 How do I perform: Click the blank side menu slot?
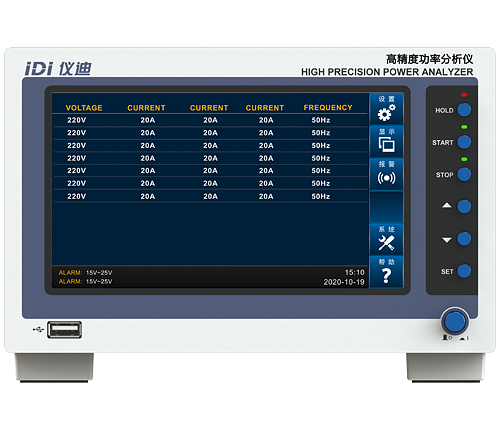pyautogui.click(x=386, y=207)
